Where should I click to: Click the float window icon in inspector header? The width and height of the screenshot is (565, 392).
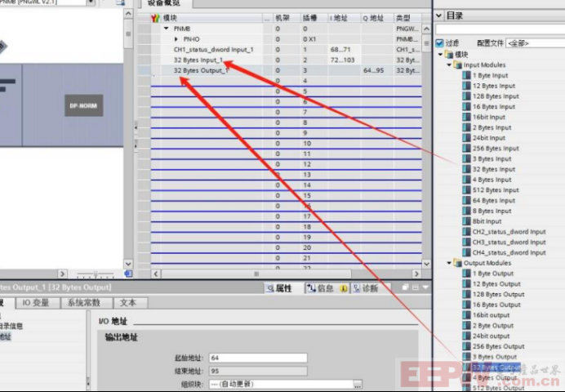click(405, 287)
